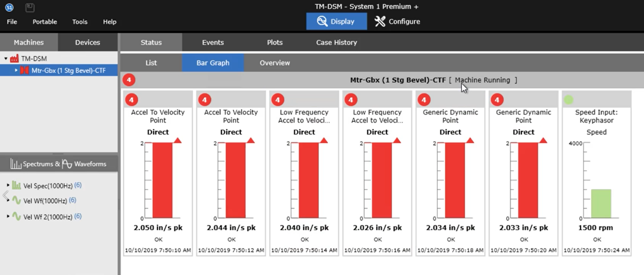The width and height of the screenshot is (644, 275).
Task: Collapse the TM-DSM tree node
Action: [6, 59]
